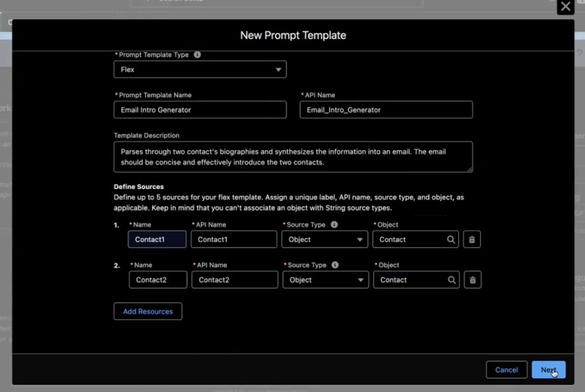The width and height of the screenshot is (585, 392).
Task: Click inside the Template Description text area
Action: (x=292, y=157)
